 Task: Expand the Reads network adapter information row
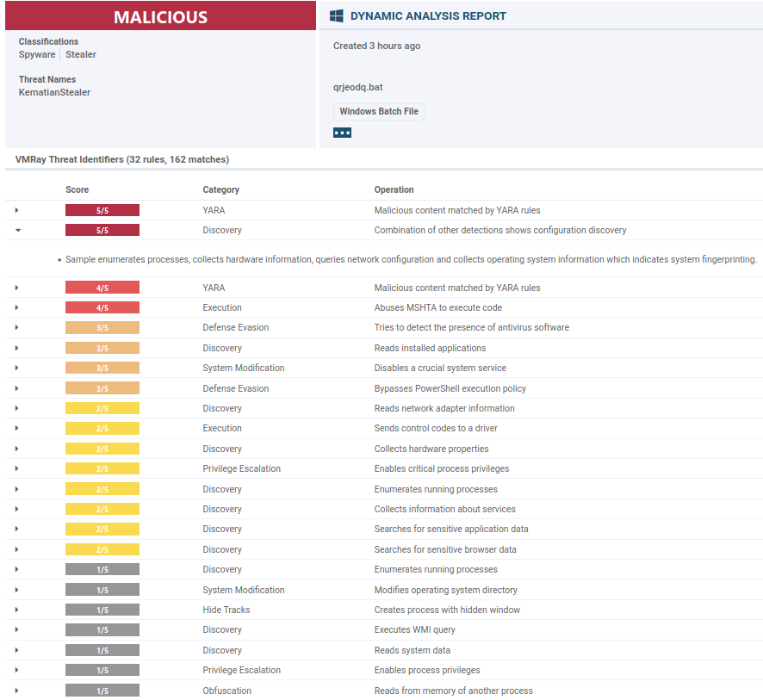pos(16,408)
